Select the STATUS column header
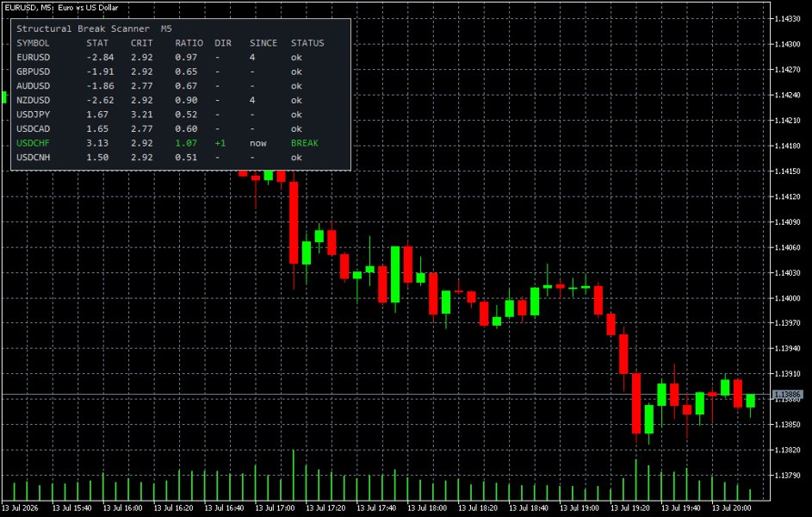The image size is (812, 517). click(307, 43)
